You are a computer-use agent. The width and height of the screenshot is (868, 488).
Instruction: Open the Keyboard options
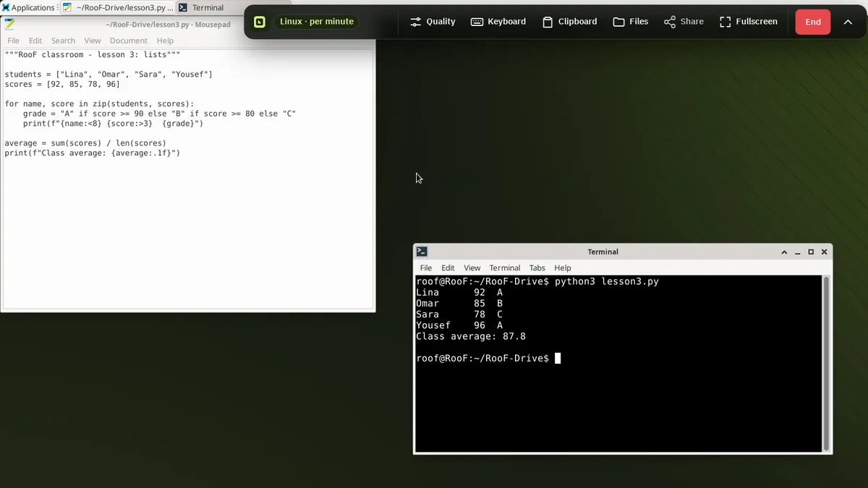tap(498, 22)
